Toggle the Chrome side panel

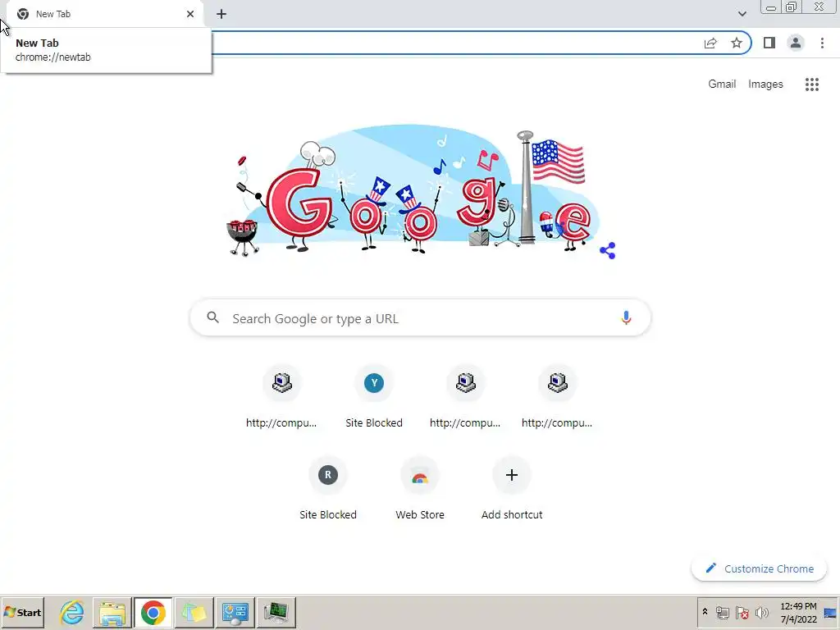tap(769, 43)
